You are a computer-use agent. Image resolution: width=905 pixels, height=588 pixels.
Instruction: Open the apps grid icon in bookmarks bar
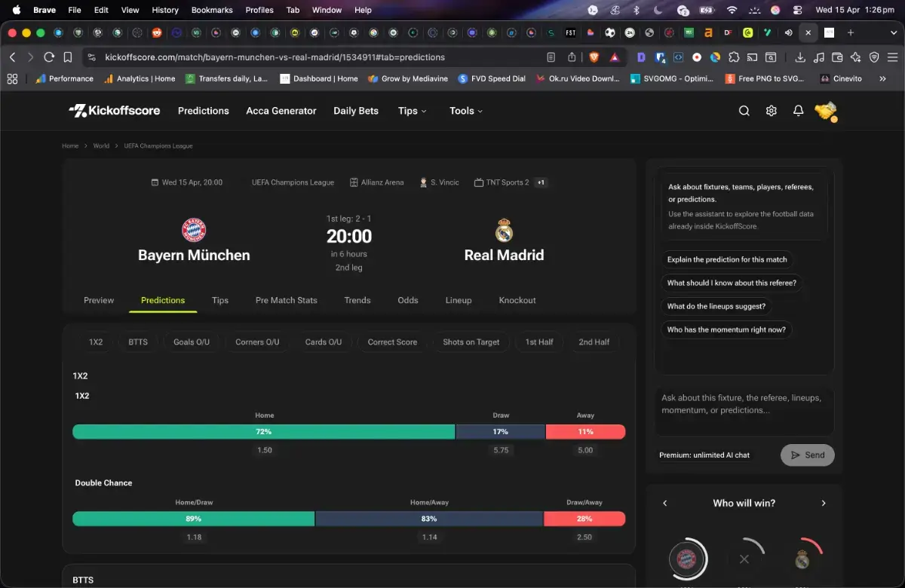12,78
